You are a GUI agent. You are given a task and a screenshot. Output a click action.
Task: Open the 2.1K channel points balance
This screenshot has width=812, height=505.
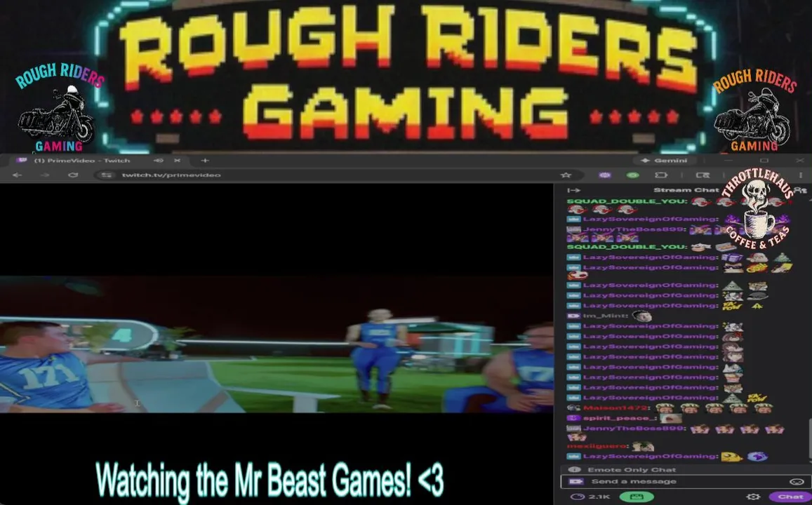(x=590, y=497)
